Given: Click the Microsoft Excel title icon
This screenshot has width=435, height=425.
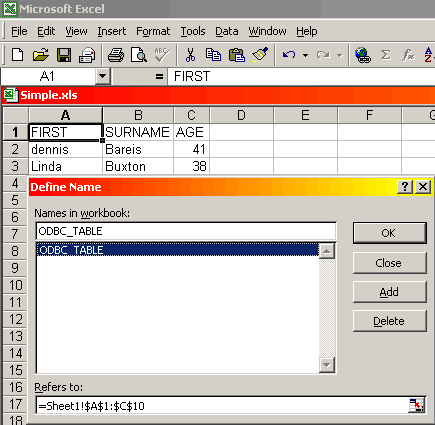Looking at the screenshot, I should [9, 9].
